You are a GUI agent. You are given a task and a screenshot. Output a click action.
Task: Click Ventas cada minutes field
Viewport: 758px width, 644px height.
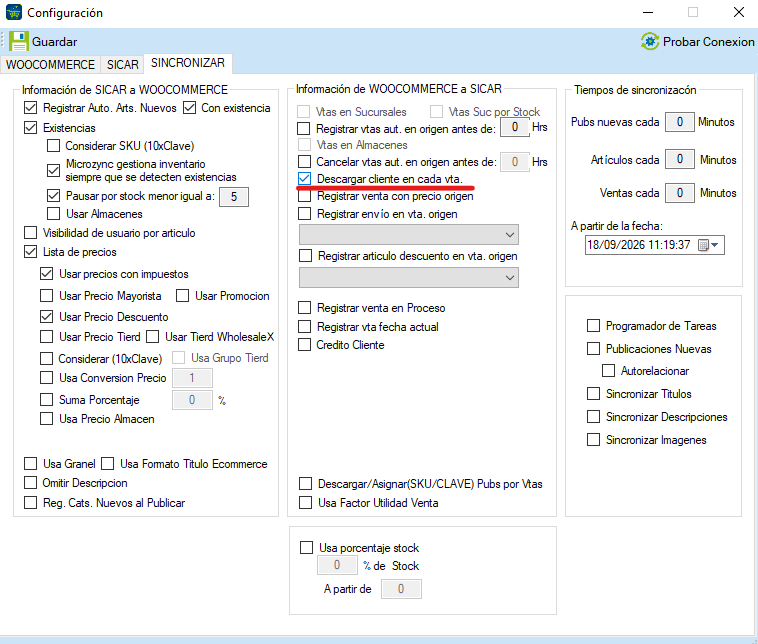click(x=679, y=193)
